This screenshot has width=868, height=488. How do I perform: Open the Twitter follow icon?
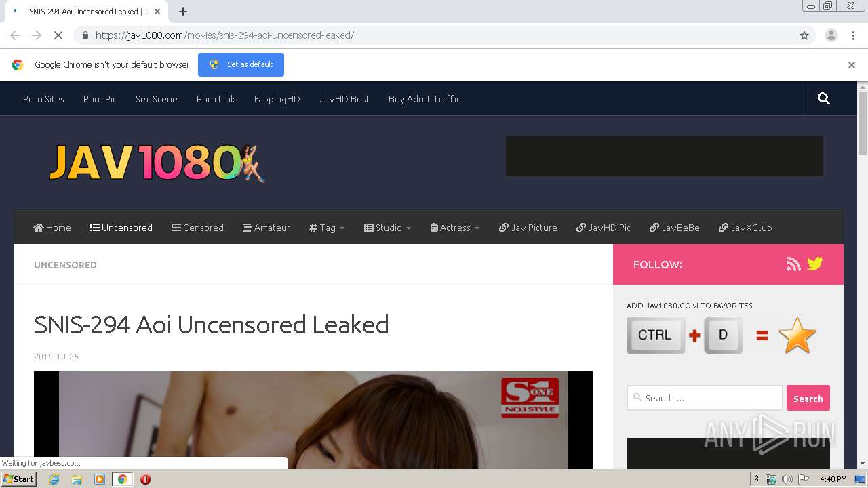tap(815, 264)
